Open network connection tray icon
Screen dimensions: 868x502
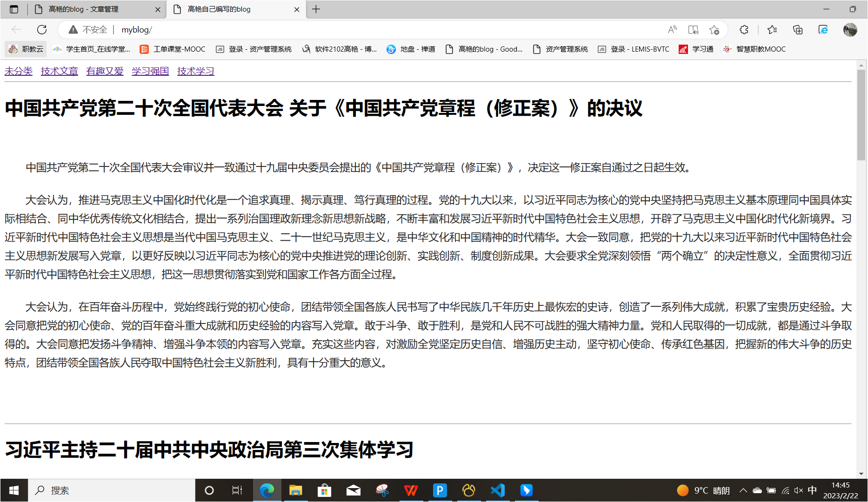tap(785, 490)
